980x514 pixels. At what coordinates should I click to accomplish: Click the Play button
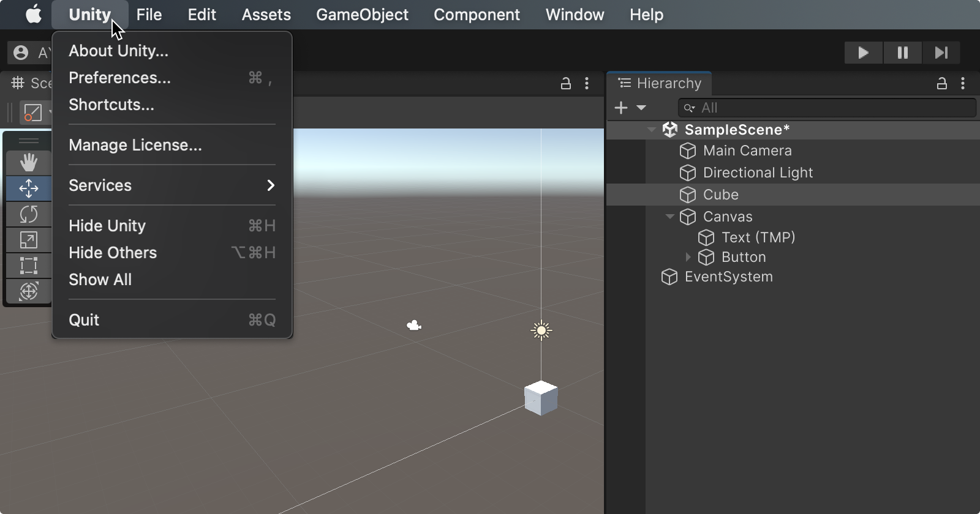863,53
